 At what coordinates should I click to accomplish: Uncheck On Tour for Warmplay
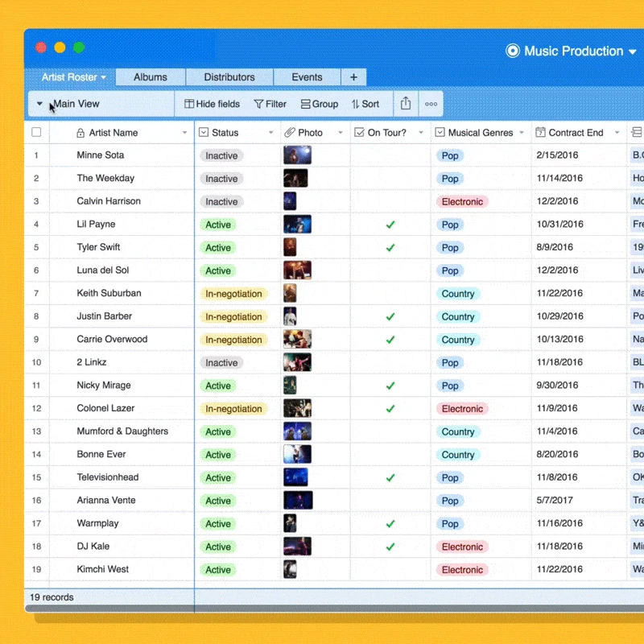pyautogui.click(x=390, y=523)
